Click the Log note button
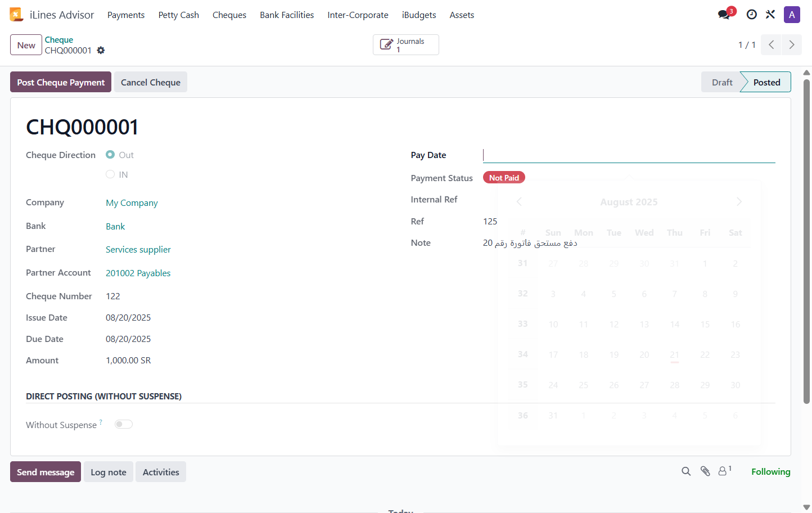The width and height of the screenshot is (812, 513). click(x=109, y=472)
